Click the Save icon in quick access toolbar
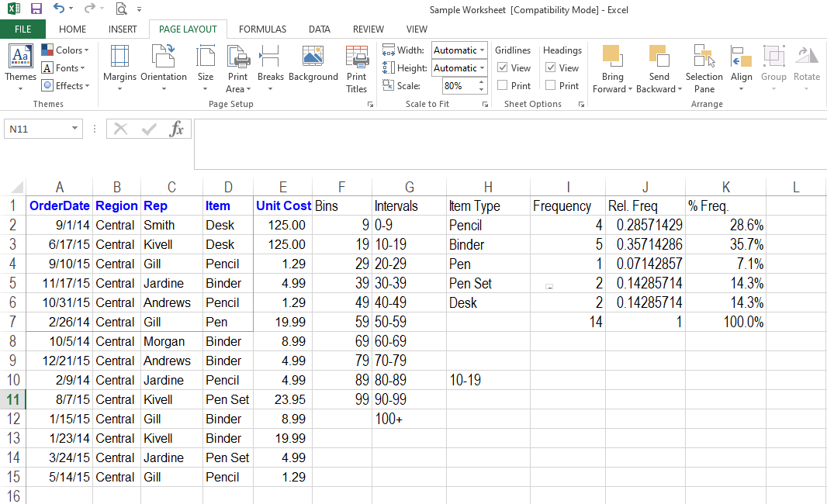Image resolution: width=827 pixels, height=504 pixels. (36, 9)
